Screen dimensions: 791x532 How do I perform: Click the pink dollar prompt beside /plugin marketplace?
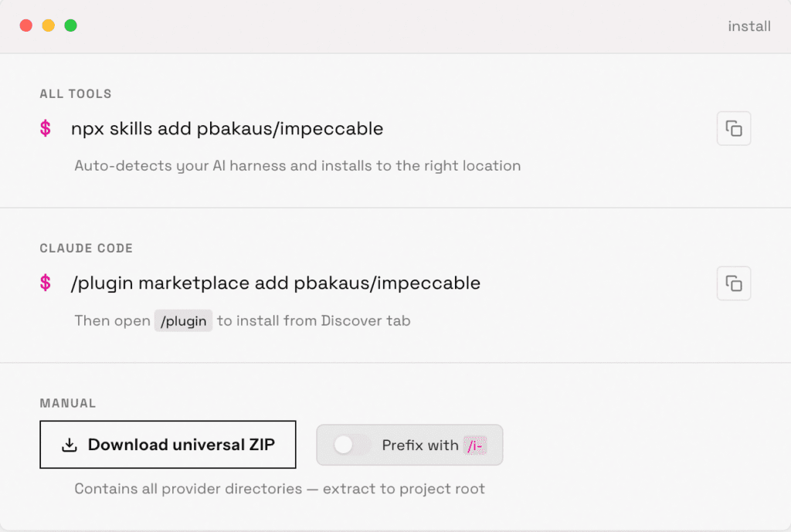click(x=46, y=283)
